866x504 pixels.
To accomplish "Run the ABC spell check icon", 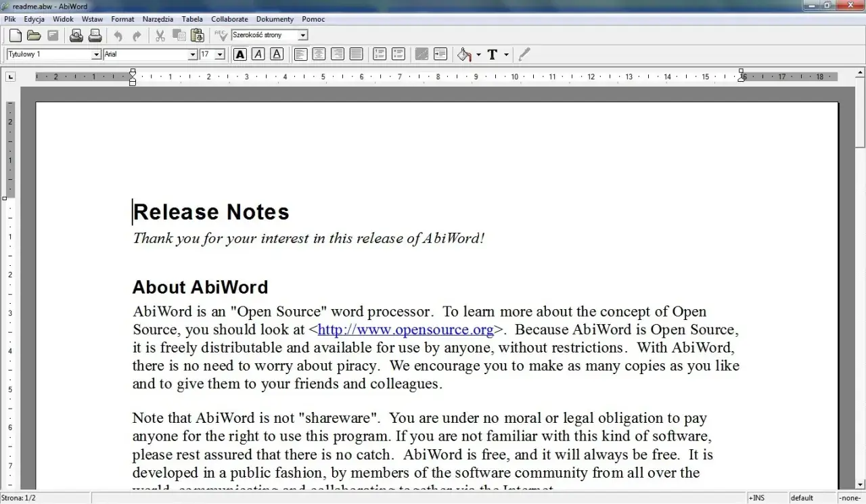I will tap(221, 35).
